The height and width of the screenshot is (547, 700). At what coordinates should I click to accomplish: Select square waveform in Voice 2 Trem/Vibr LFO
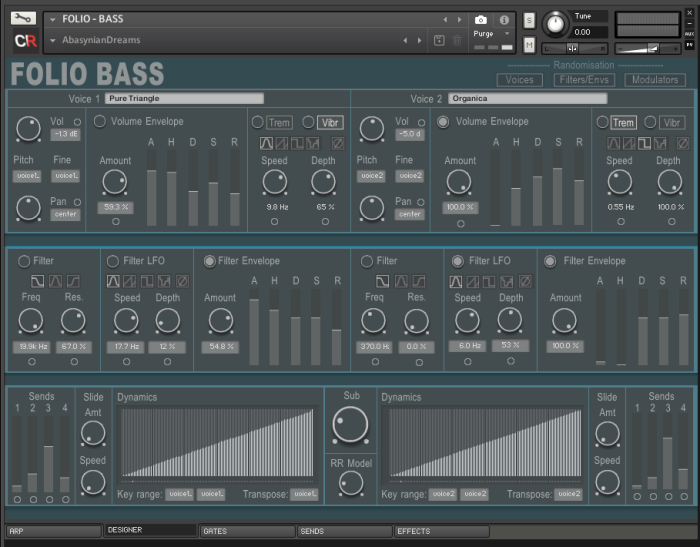pyautogui.click(x=644, y=143)
